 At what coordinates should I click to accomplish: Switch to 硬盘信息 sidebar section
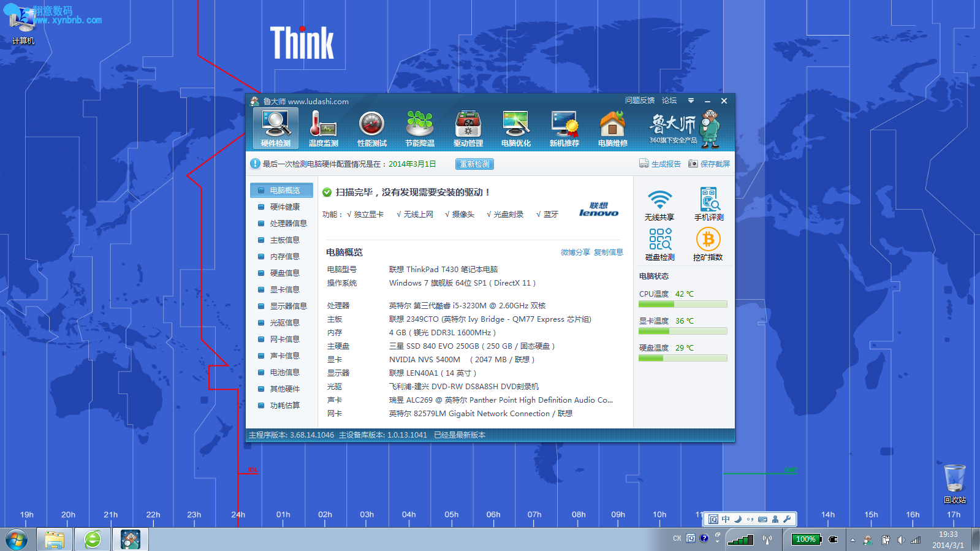tap(284, 273)
